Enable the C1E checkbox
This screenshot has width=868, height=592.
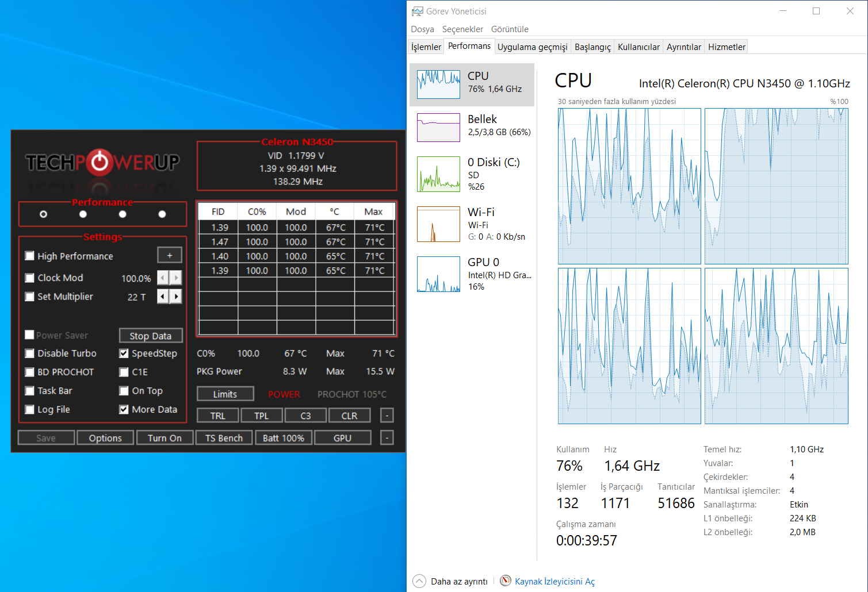tap(124, 372)
